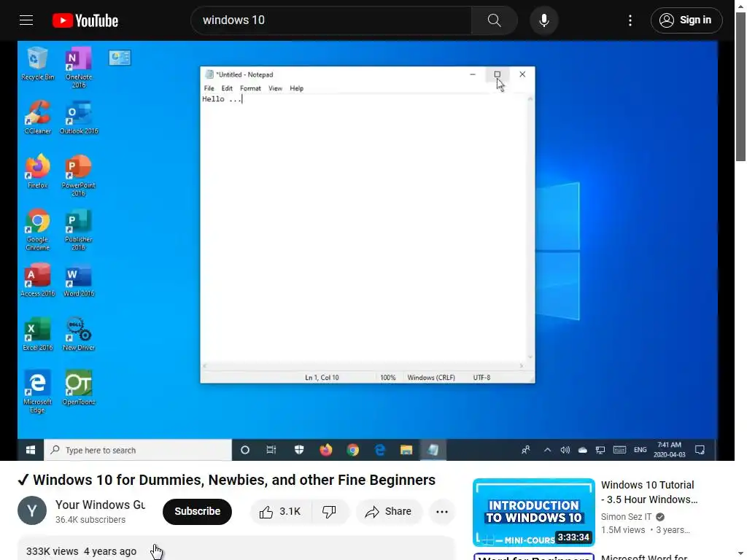This screenshot has width=747, height=560.
Task: Click the Windows Security shield taskbar icon
Action: 298,450
